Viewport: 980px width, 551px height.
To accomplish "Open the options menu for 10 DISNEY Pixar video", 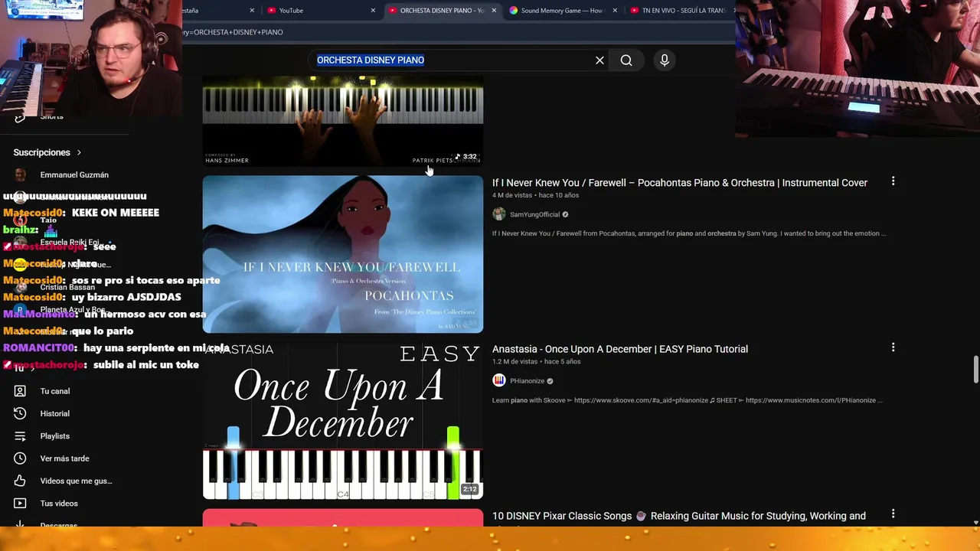I will click(x=893, y=514).
